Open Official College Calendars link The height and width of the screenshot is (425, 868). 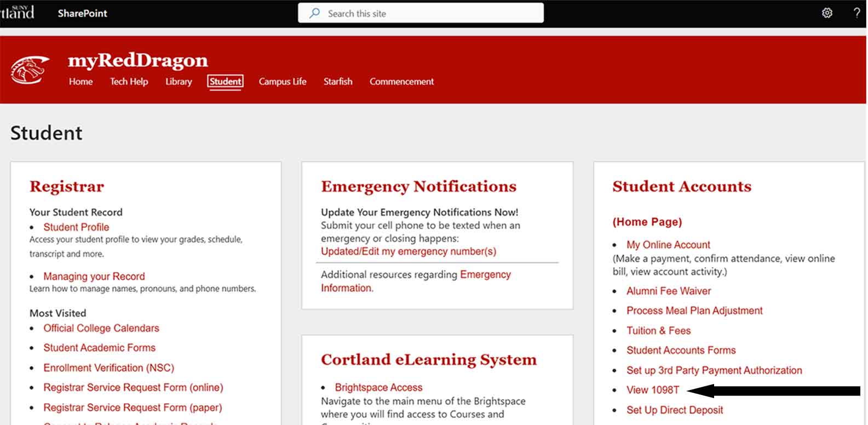pos(101,328)
